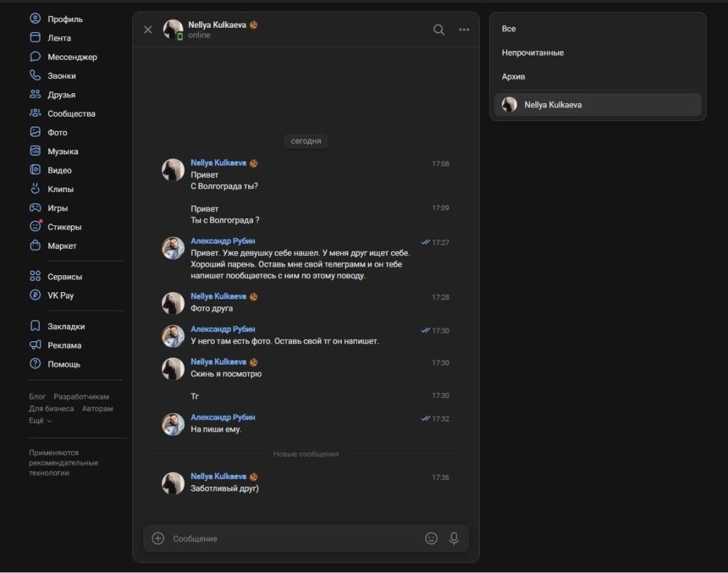The height and width of the screenshot is (573, 728).
Task: Go to Клипы section
Action: 60,189
